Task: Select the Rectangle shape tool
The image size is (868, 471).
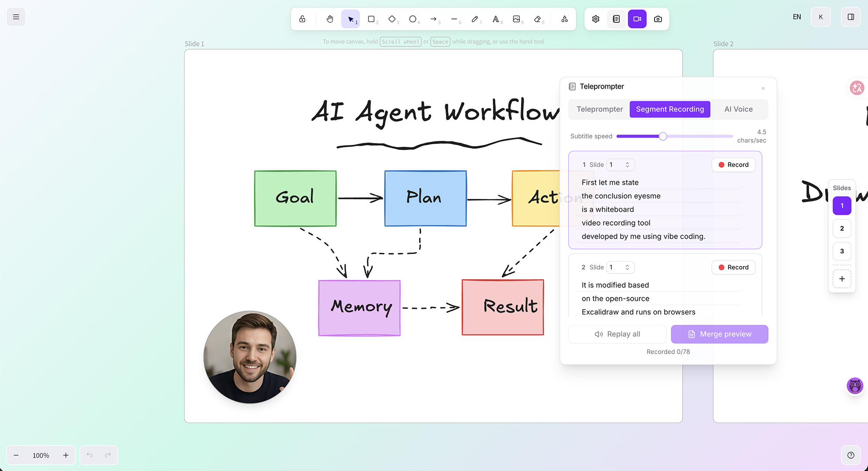Action: point(371,19)
